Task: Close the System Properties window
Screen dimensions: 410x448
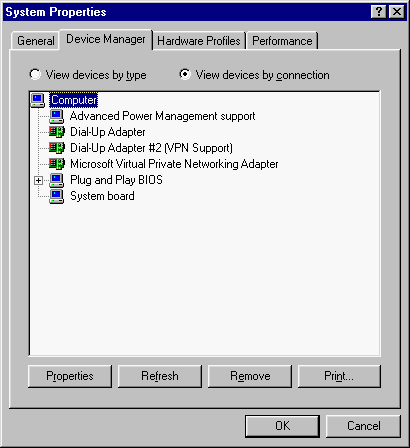Action: click(397, 12)
